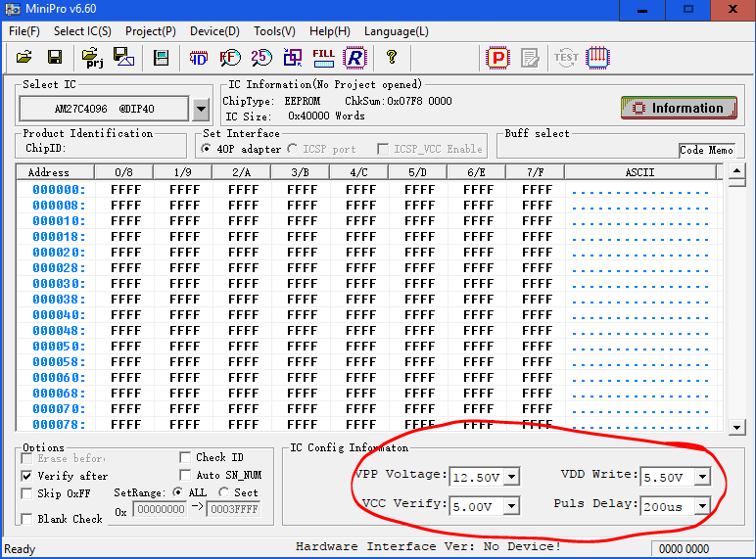Viewport: 756px width, 559px height.
Task: Toggle the Erase before checkbox
Action: [x=27, y=458]
